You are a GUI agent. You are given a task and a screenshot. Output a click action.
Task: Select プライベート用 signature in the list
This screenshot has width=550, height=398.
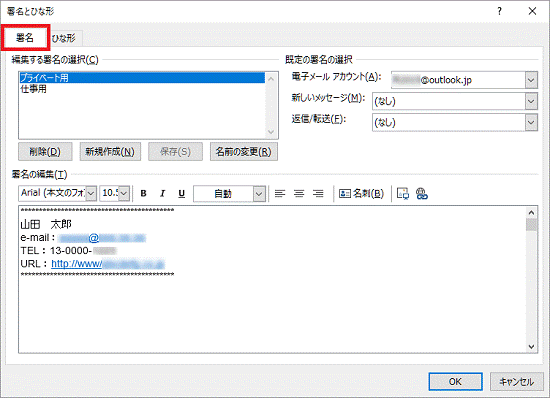pos(142,78)
